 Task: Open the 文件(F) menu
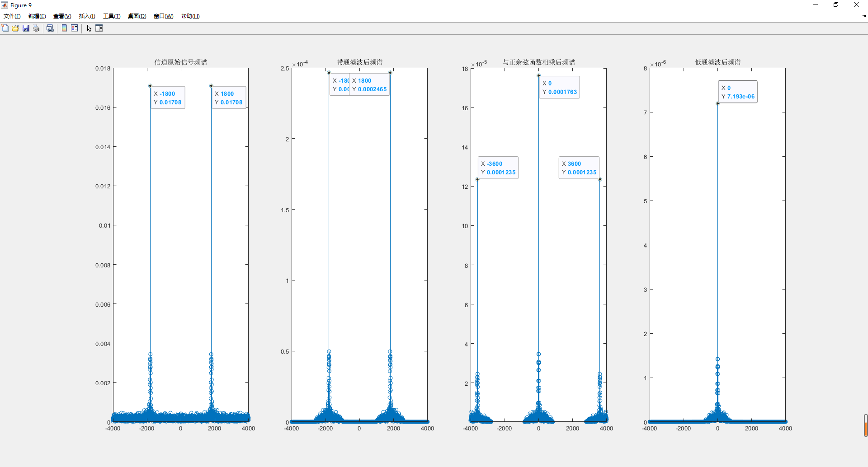tap(12, 16)
